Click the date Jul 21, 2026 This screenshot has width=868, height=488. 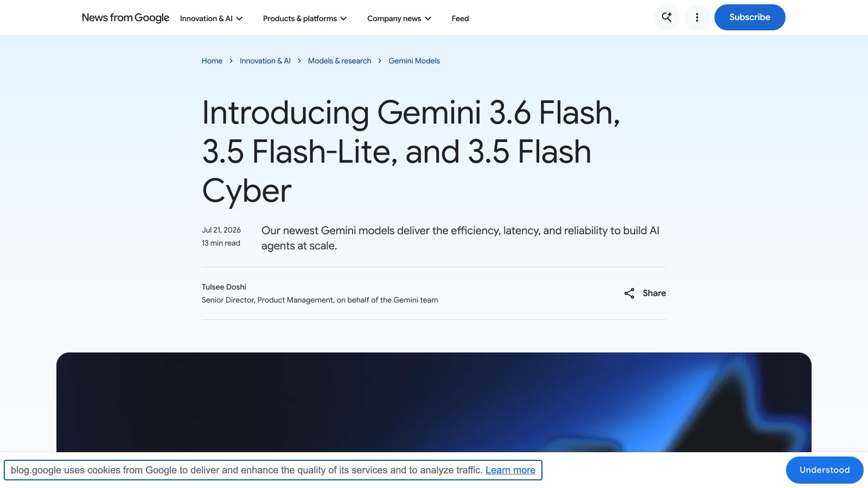point(221,230)
